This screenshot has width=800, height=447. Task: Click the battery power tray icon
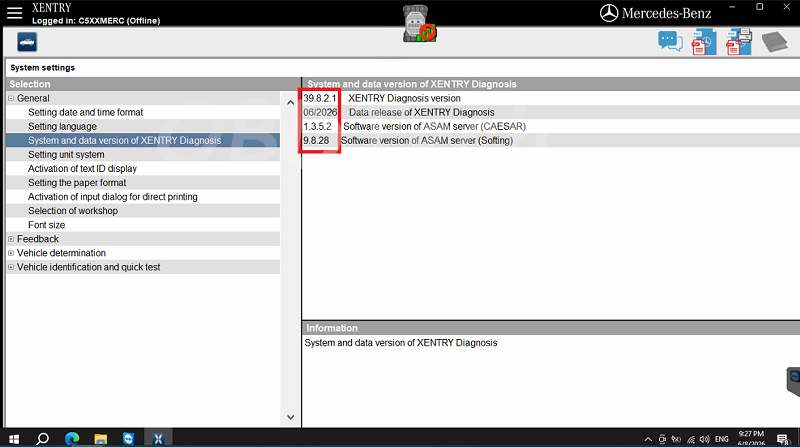click(x=677, y=439)
